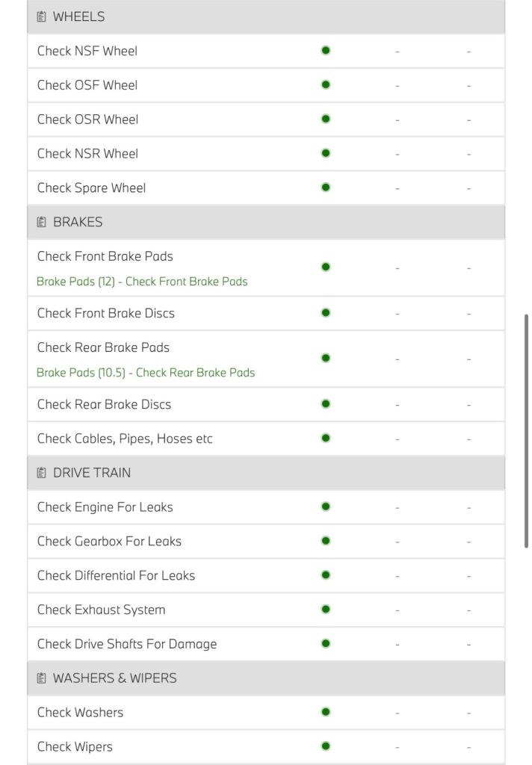
Task: Select the Check Engine For Leaks row
Action: click(x=266, y=507)
